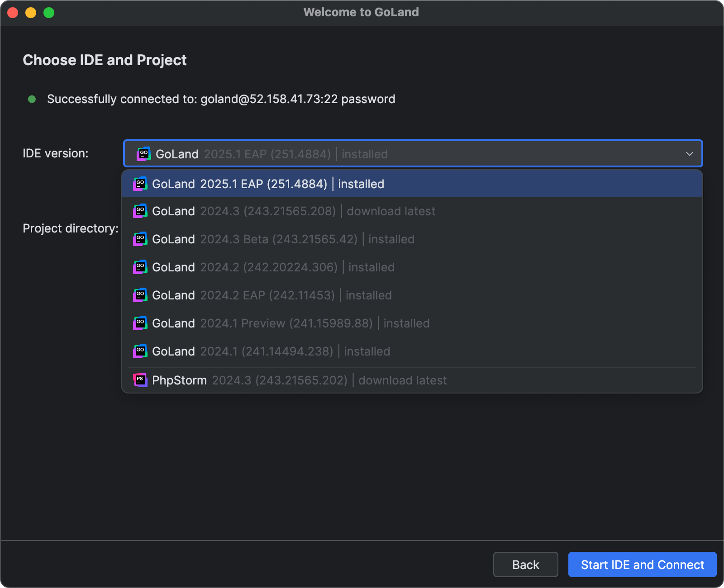The image size is (724, 588).
Task: Click the GoLand icon beside the 2025.1 EAP entry
Action: point(140,184)
